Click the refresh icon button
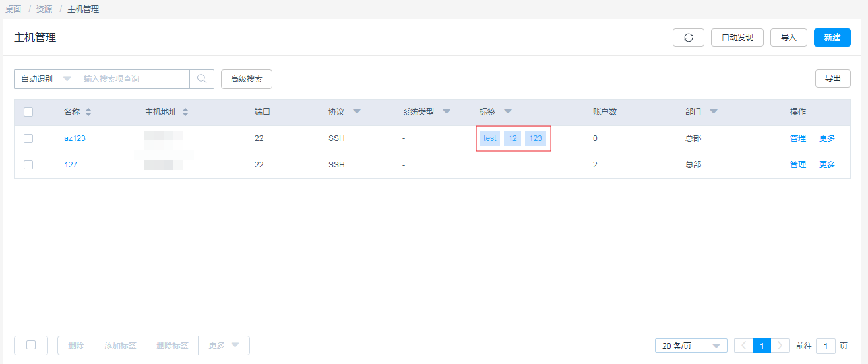The height and width of the screenshot is (364, 868). 689,38
